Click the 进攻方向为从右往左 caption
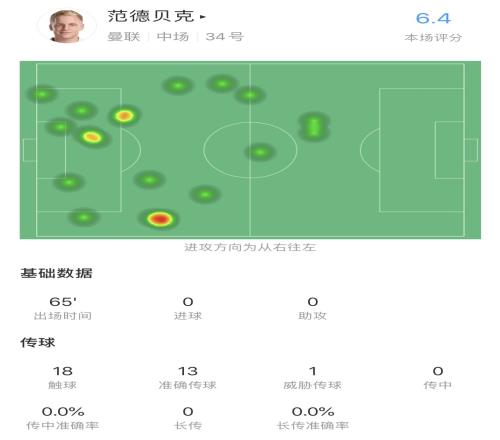 250,247
